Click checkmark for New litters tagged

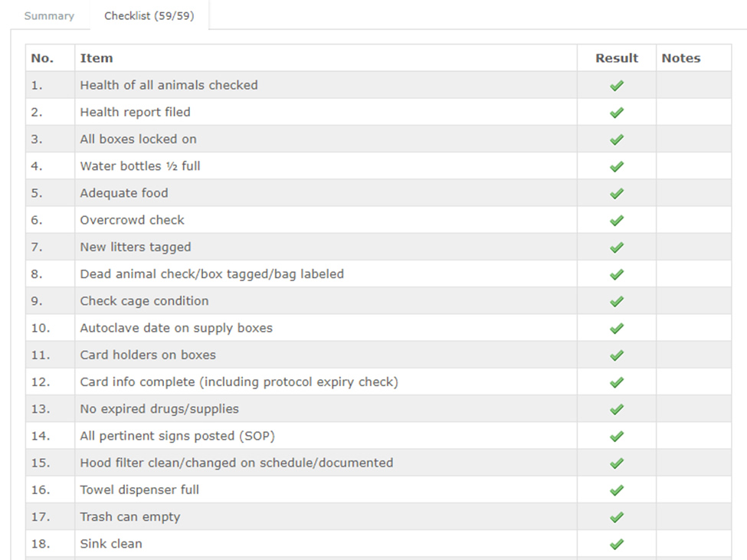[617, 247]
